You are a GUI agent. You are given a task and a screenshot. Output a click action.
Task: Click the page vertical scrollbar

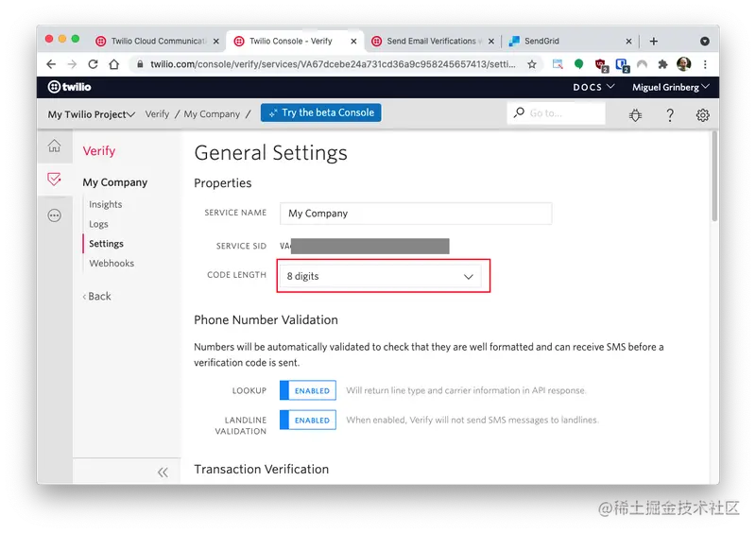[714, 177]
